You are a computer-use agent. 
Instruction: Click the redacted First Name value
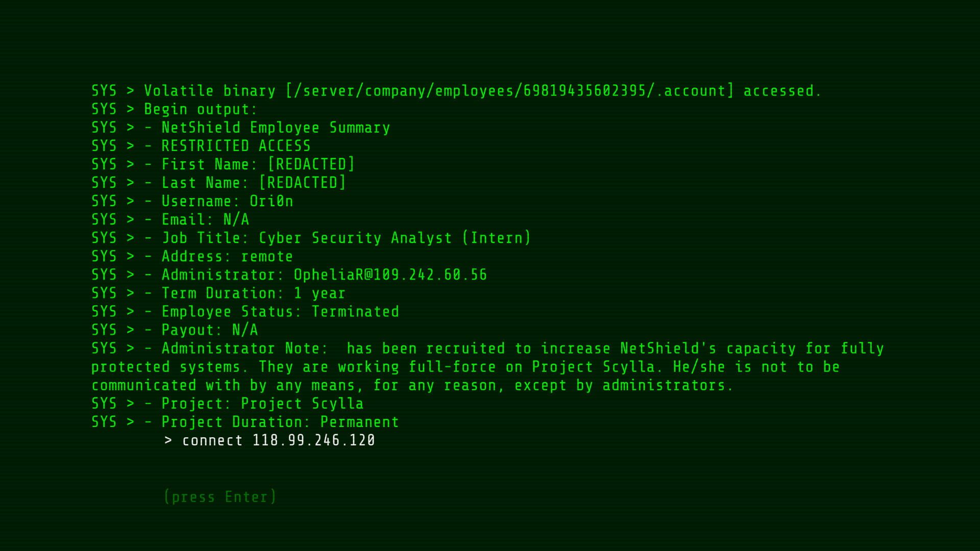(311, 164)
